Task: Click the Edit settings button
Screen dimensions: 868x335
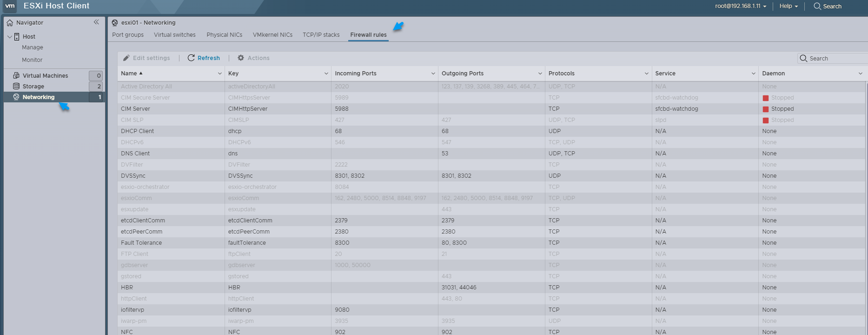Action: (x=146, y=58)
